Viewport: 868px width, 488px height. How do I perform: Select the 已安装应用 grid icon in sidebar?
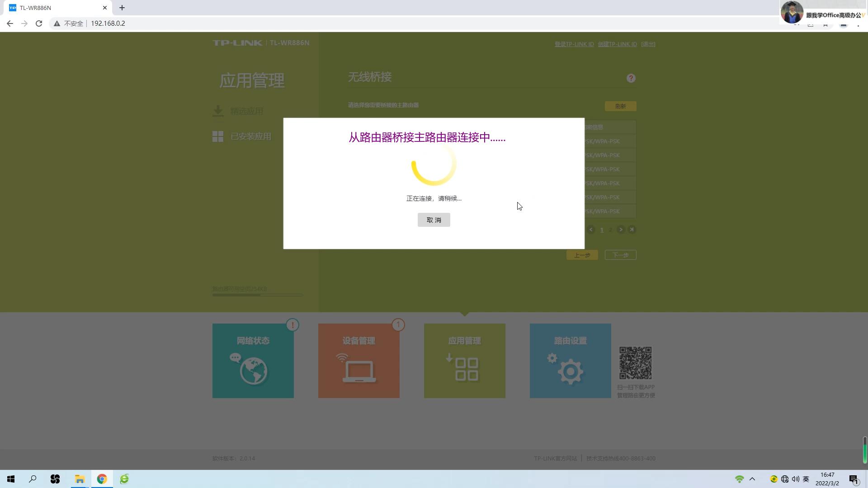[x=218, y=136]
